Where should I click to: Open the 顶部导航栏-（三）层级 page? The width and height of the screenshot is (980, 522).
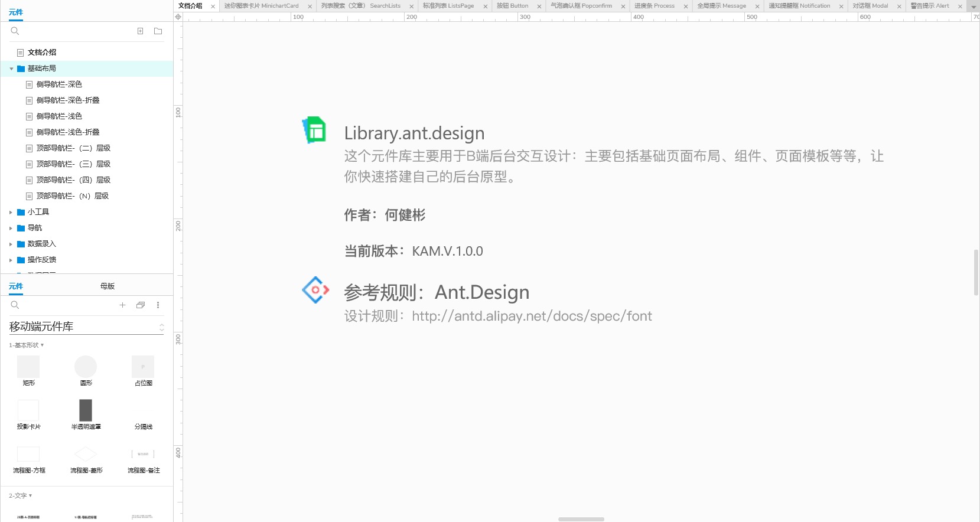(x=73, y=164)
